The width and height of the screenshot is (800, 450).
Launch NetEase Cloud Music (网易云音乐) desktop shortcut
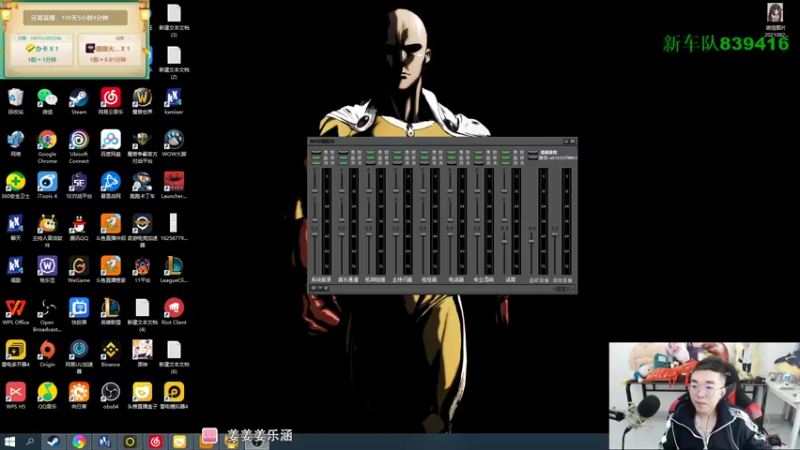pyautogui.click(x=110, y=101)
